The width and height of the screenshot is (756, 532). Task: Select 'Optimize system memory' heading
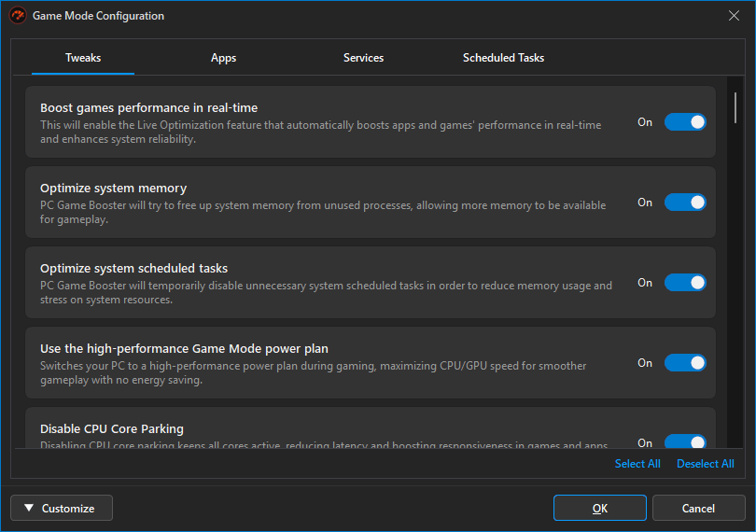(113, 189)
